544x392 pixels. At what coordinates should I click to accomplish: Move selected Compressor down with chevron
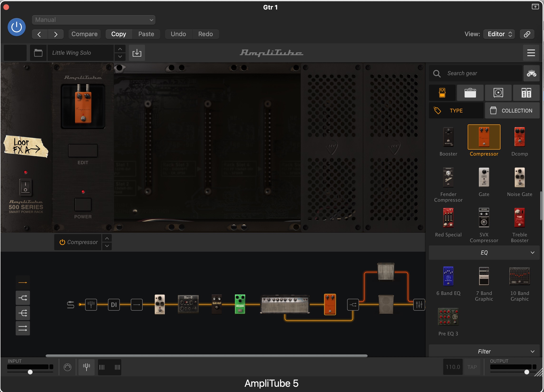[x=107, y=246]
